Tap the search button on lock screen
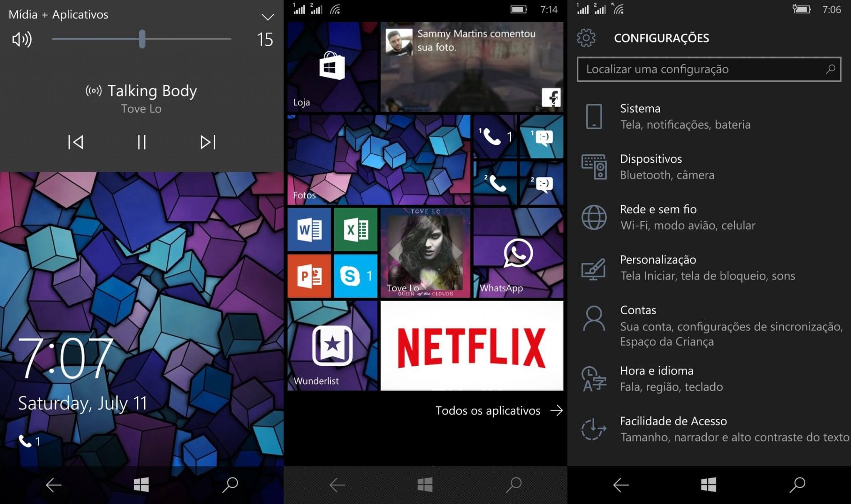 coord(230,484)
